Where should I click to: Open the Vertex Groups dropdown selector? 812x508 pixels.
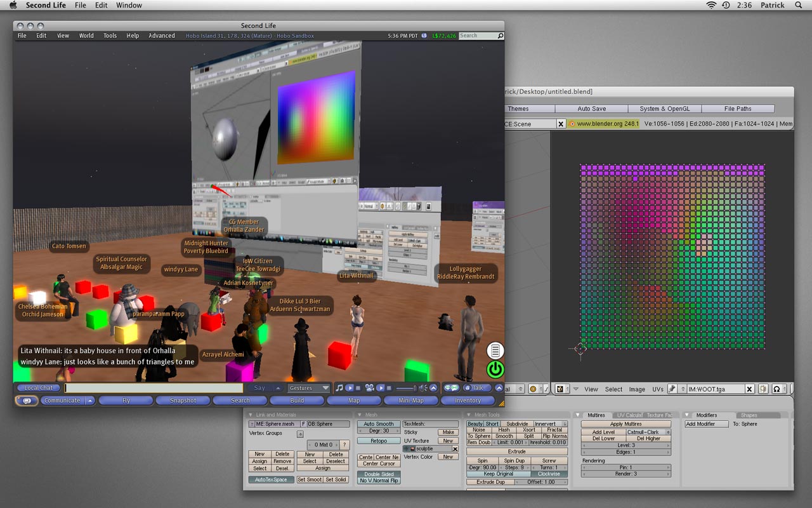300,434
